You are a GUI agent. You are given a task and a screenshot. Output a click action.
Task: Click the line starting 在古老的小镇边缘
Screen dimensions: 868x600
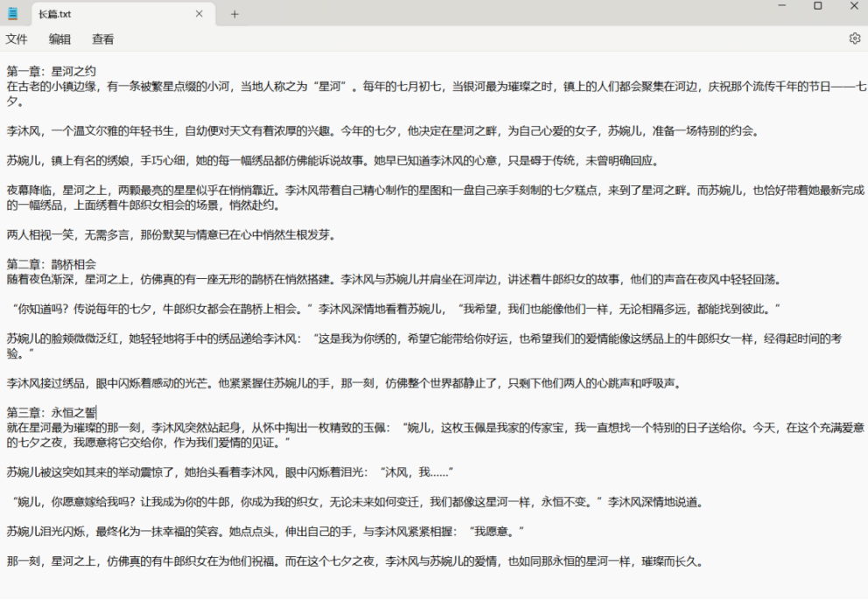pos(437,87)
